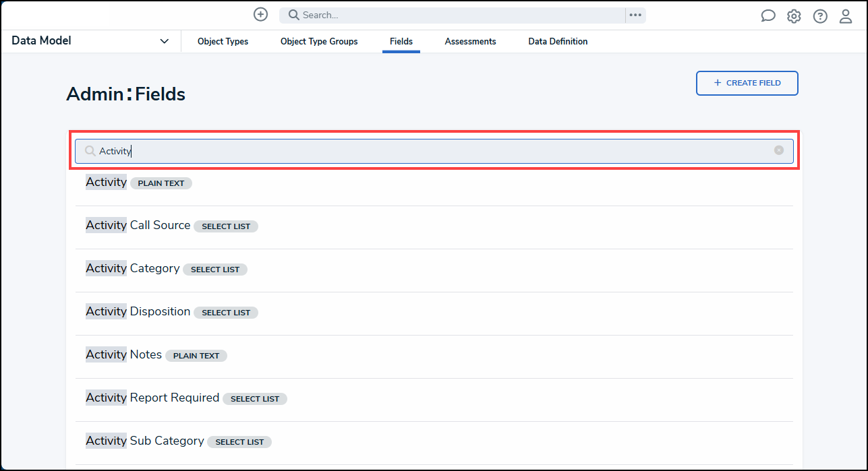
Task: Open the user profile icon
Action: coord(845,16)
